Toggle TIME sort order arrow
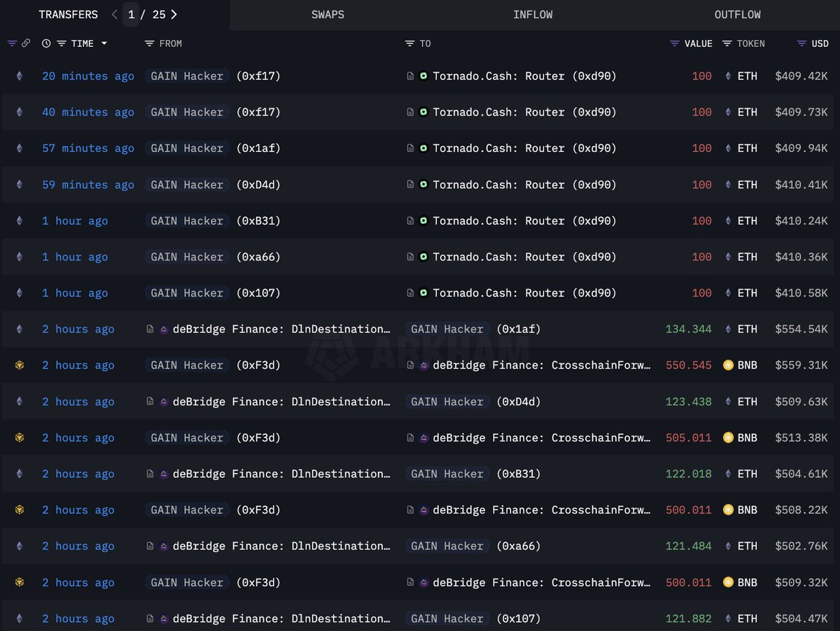840x631 pixels. [x=104, y=43]
